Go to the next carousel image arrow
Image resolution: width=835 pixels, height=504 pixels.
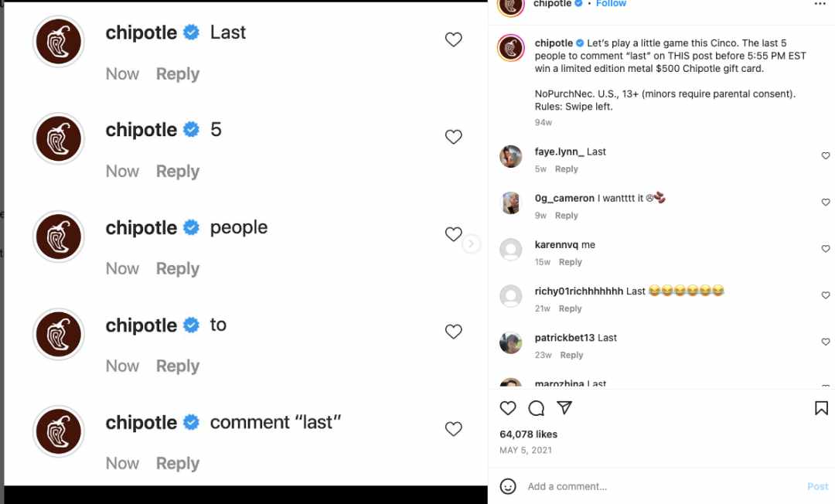coord(471,243)
